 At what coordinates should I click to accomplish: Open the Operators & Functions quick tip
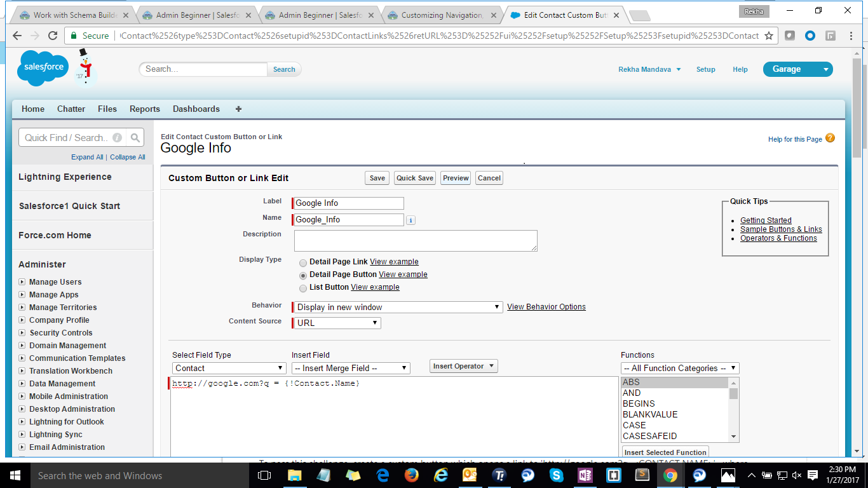tap(778, 238)
